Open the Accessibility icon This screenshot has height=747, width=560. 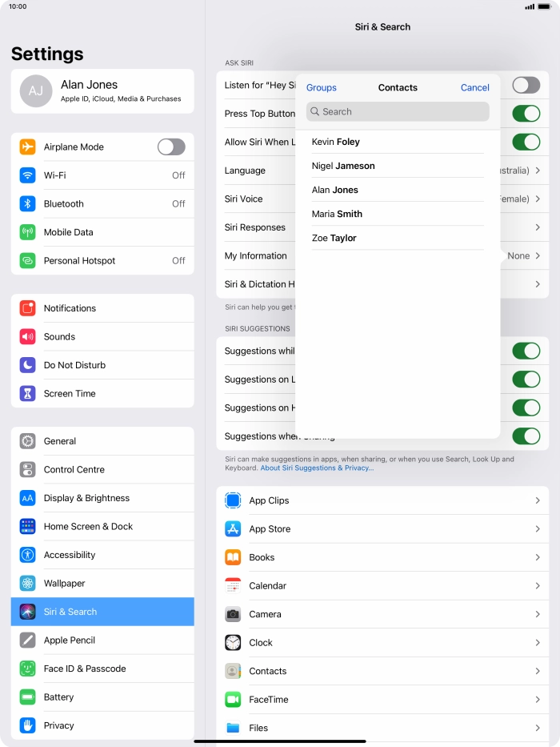coord(28,555)
